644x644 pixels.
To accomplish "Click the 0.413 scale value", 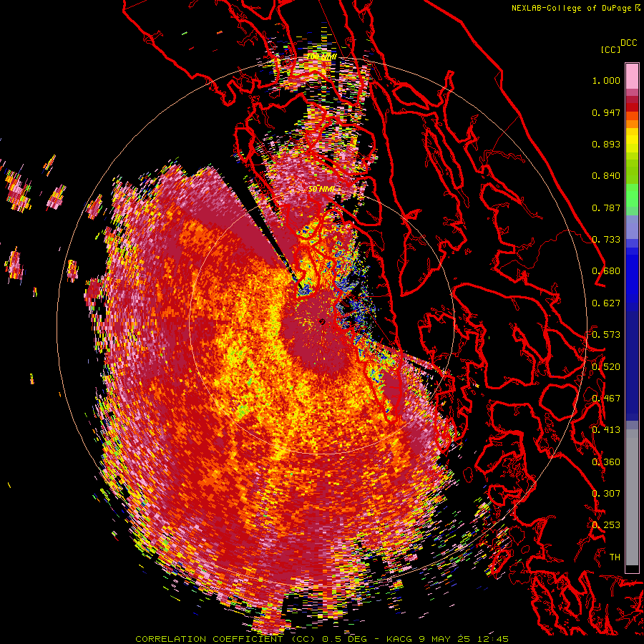I will click(x=606, y=430).
